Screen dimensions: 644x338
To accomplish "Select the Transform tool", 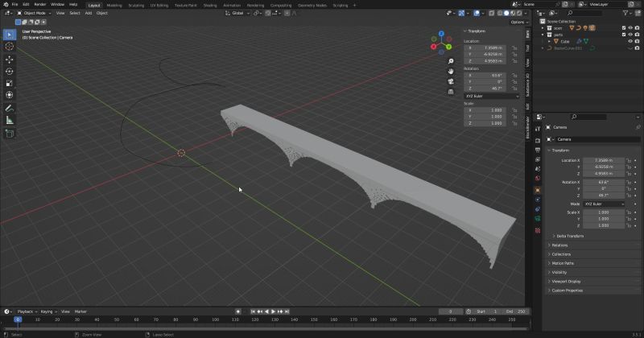I will 9,95.
